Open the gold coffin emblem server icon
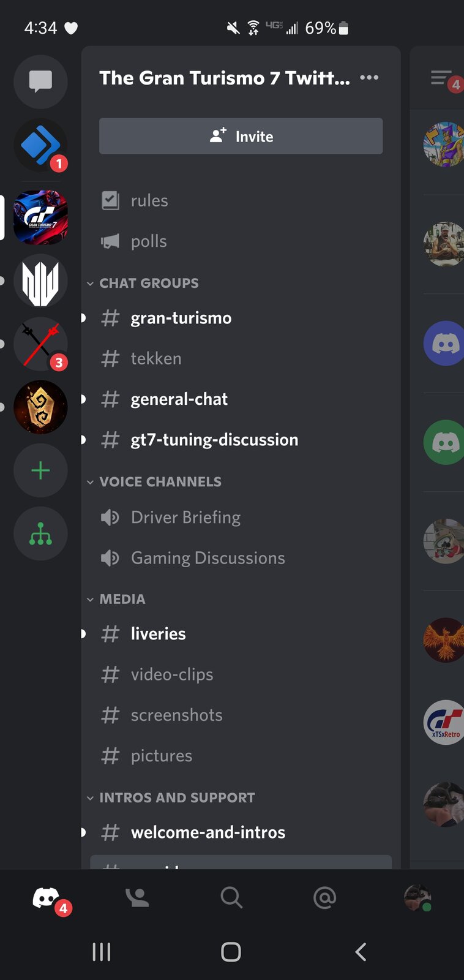 (40, 407)
